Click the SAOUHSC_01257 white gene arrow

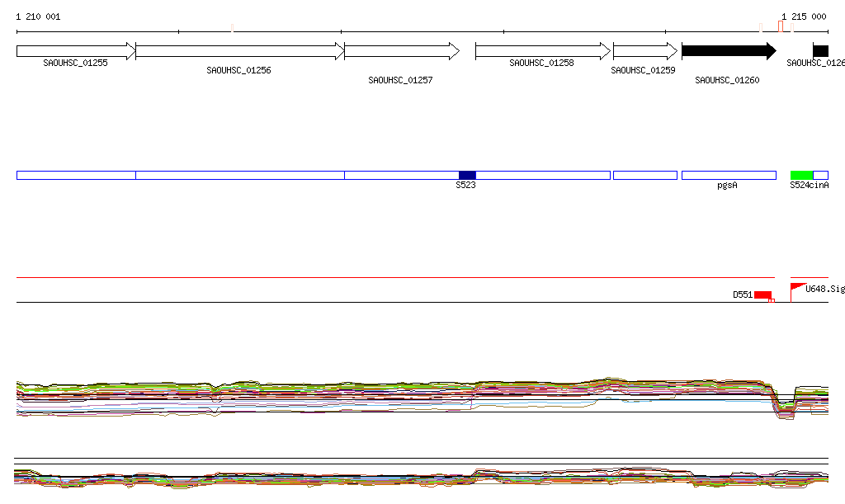click(401, 51)
